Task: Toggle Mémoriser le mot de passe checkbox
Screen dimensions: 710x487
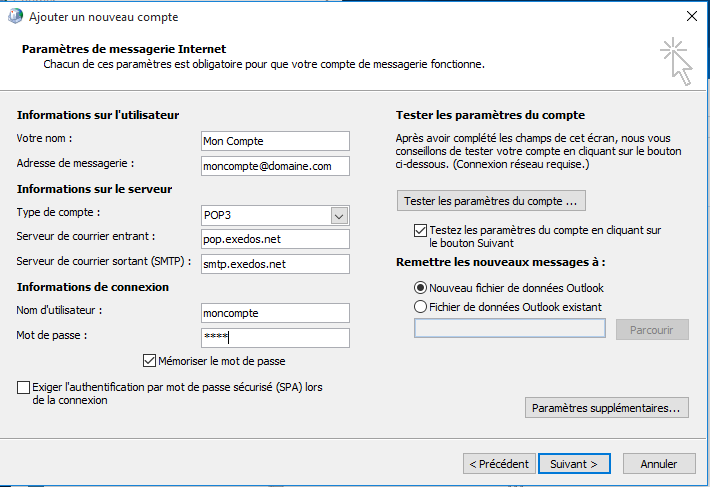Action: point(150,361)
